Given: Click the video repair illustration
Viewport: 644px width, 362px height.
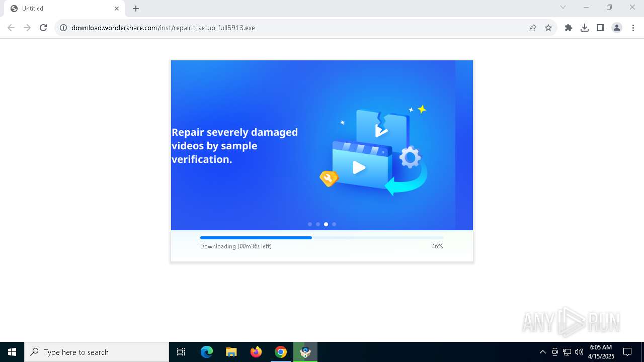Looking at the screenshot, I should 374,150.
